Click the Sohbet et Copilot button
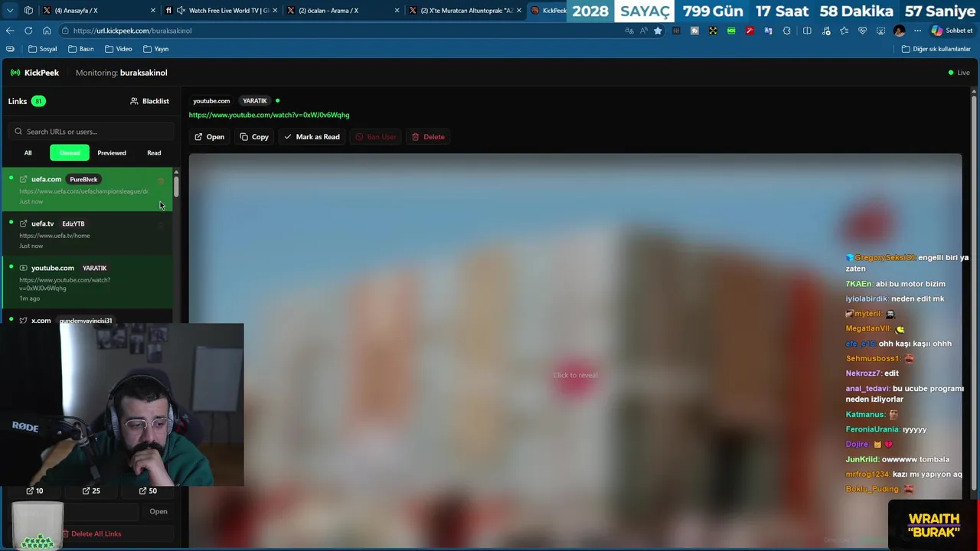980x551 pixels. pos(952,31)
